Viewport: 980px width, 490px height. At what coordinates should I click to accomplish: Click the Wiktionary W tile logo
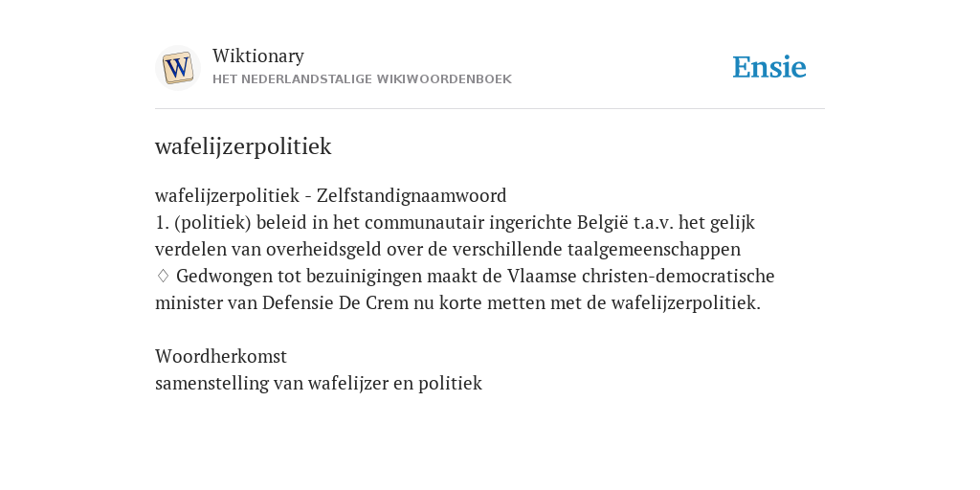pos(177,68)
